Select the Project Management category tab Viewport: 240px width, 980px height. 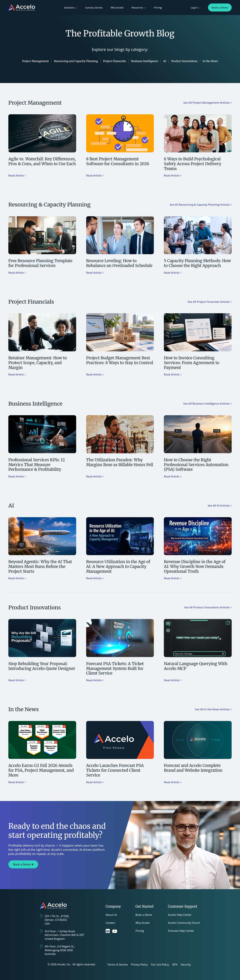click(x=35, y=61)
